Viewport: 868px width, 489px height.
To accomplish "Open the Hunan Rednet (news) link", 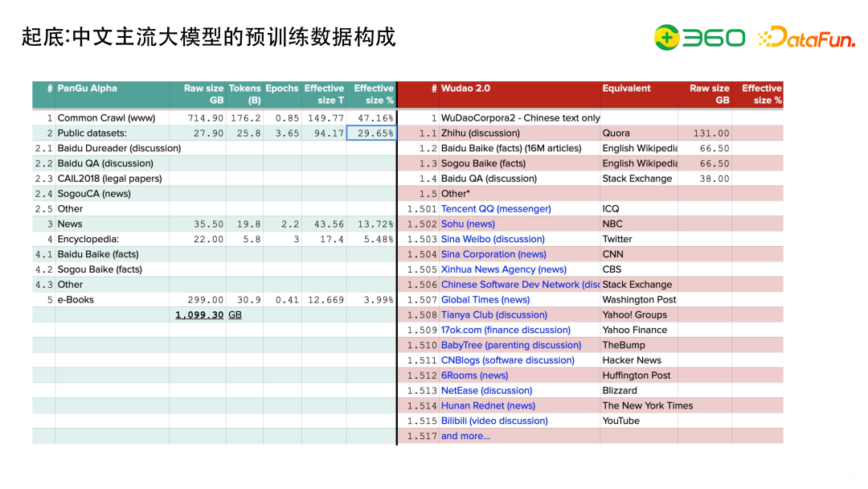I will [489, 405].
